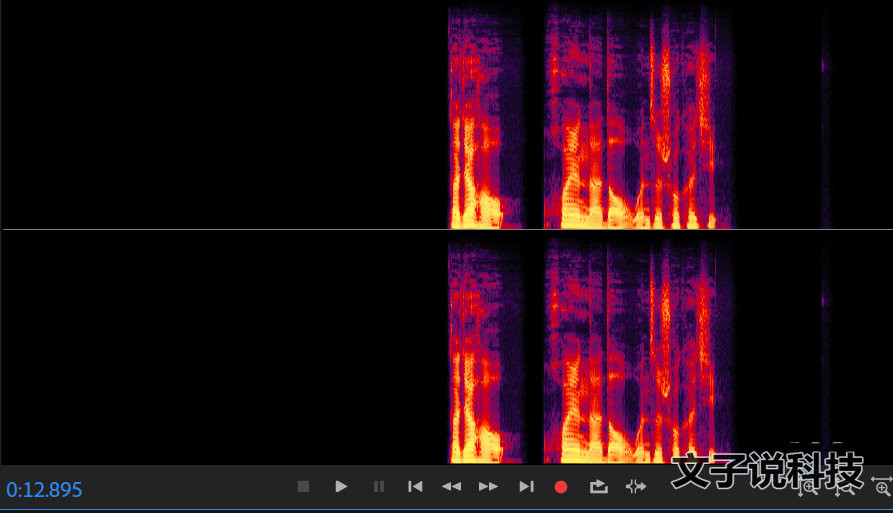Click the 0:12.895 timecode display
Image resolution: width=893 pixels, height=513 pixels.
click(x=44, y=490)
